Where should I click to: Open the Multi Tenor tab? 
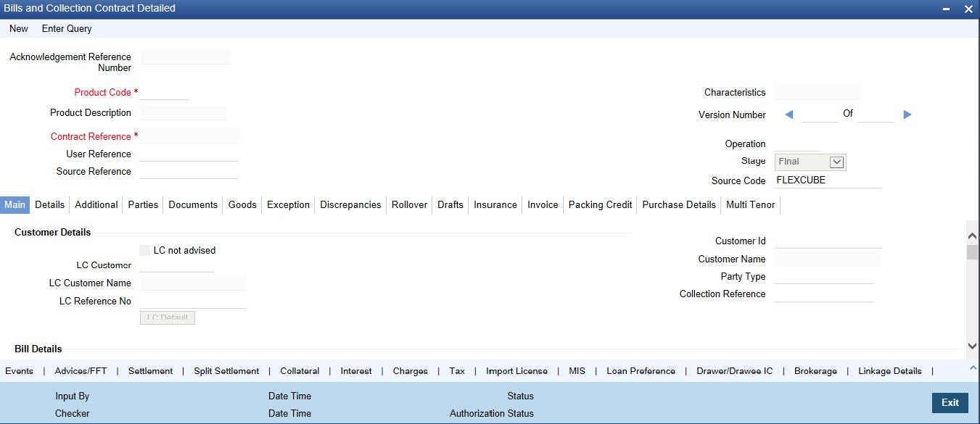click(x=751, y=204)
